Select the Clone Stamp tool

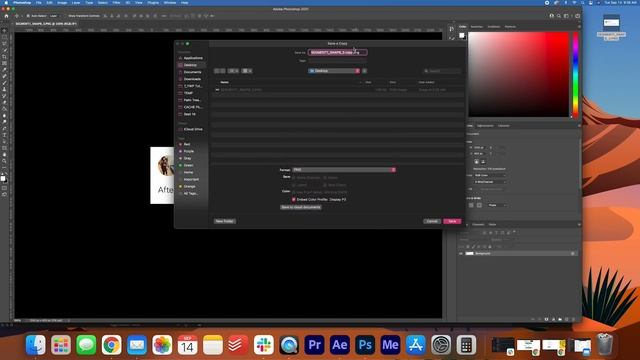pos(4,89)
